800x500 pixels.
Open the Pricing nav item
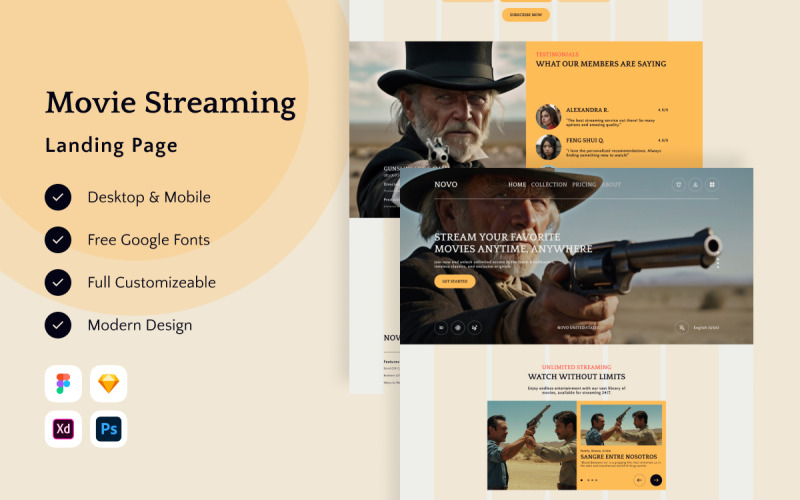click(583, 185)
